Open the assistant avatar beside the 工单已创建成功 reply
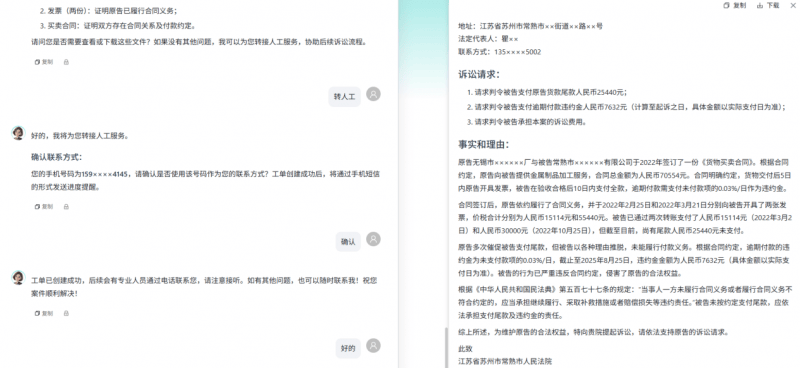The height and width of the screenshot is (368, 800). pyautogui.click(x=18, y=278)
